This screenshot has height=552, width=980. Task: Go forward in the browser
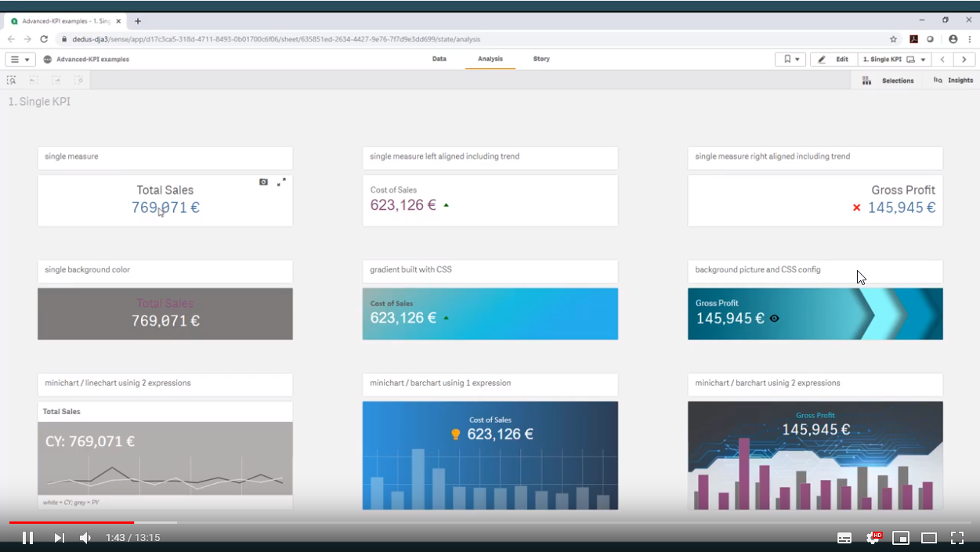click(27, 39)
